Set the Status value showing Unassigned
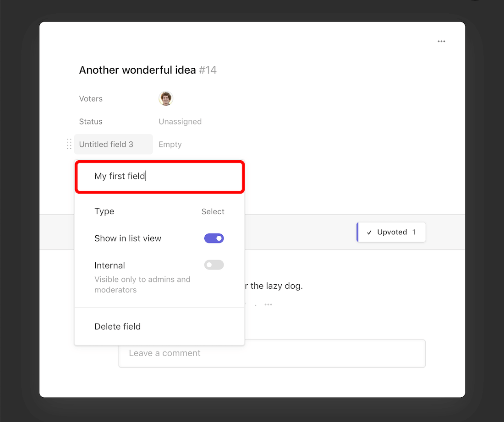The height and width of the screenshot is (422, 504). [180, 121]
